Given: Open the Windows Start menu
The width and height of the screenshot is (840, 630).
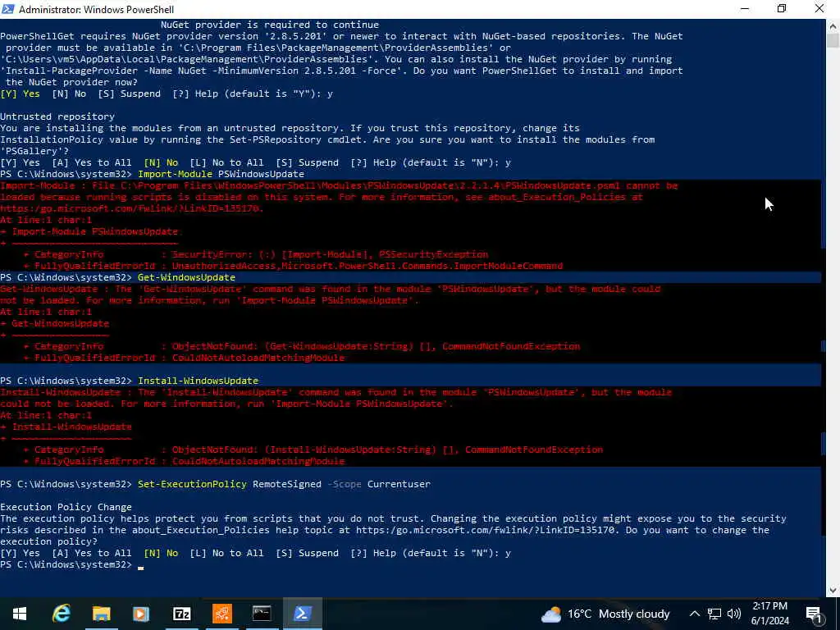Looking at the screenshot, I should (20, 614).
